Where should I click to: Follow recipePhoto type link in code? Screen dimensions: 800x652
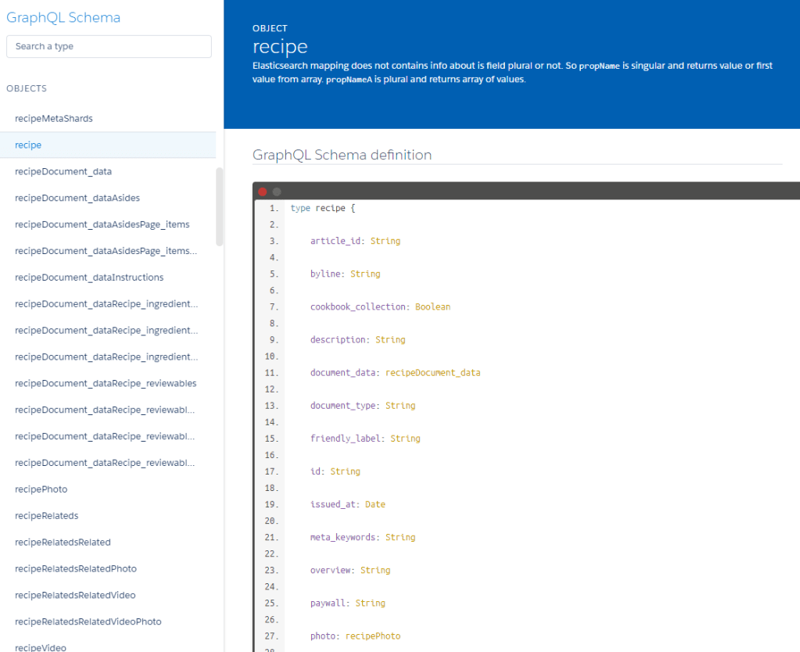pos(373,636)
